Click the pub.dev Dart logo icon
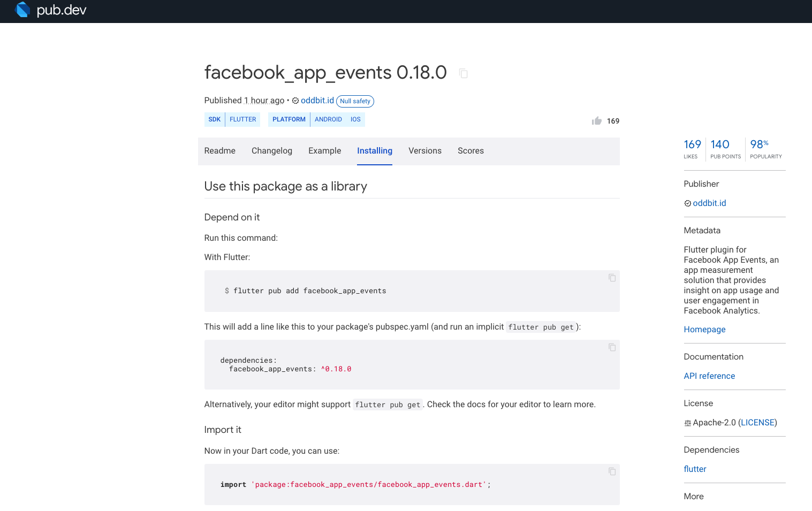This screenshot has height=511, width=812. (x=22, y=10)
